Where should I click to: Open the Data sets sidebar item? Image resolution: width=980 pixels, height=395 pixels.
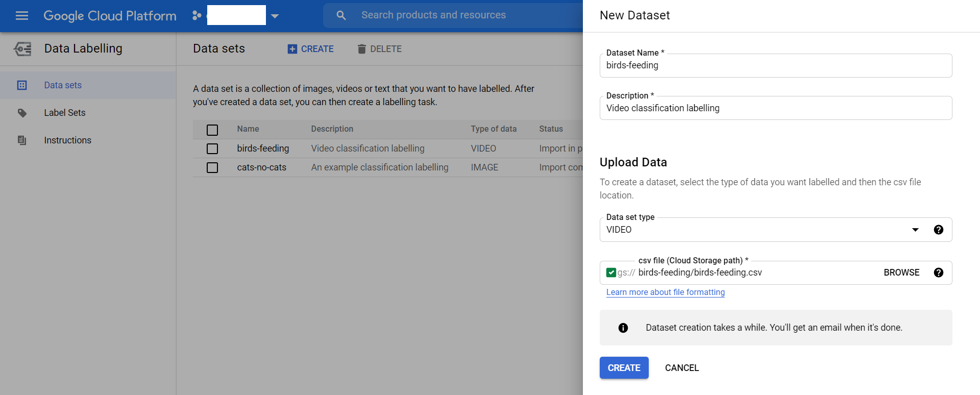coord(63,85)
